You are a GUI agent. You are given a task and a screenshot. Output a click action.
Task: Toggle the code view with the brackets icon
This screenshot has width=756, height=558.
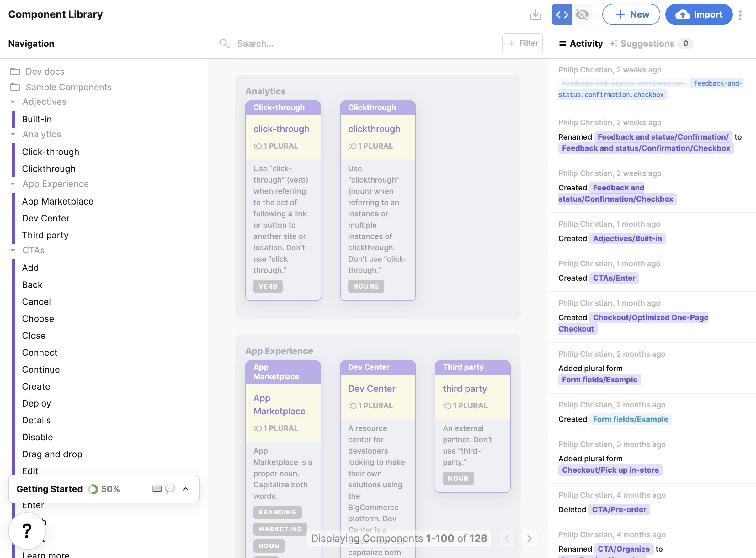[x=562, y=14]
